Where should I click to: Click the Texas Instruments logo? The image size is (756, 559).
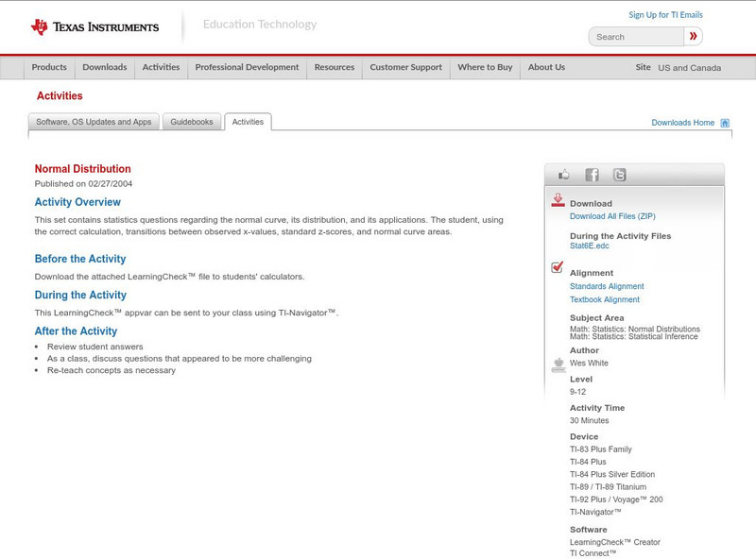coord(94,27)
